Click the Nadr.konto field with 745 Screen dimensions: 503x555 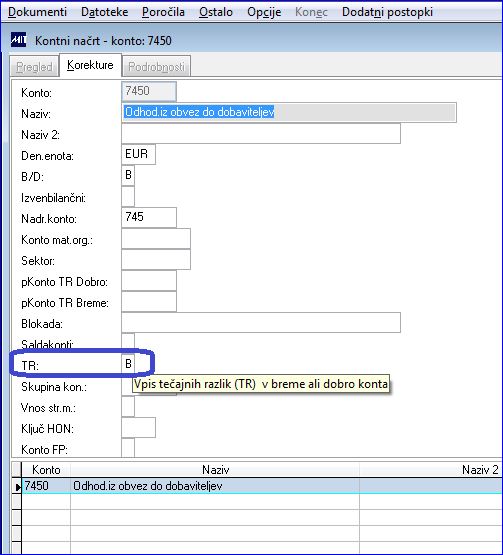point(149,217)
